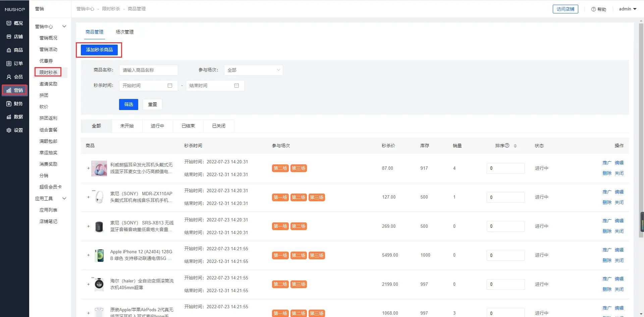Screen dimensions: 644x317
Task: Select the 进行中 status tab
Action: 157,126
